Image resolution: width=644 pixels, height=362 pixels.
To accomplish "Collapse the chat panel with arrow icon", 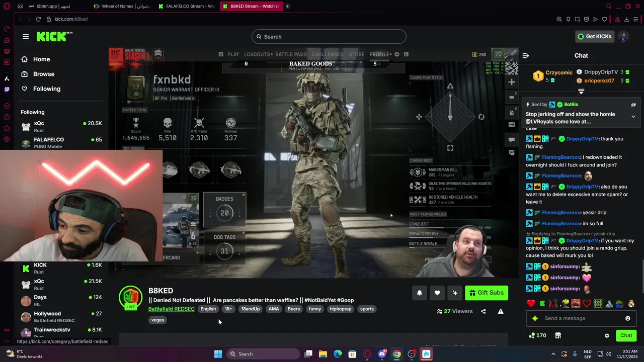I will click(x=526, y=56).
